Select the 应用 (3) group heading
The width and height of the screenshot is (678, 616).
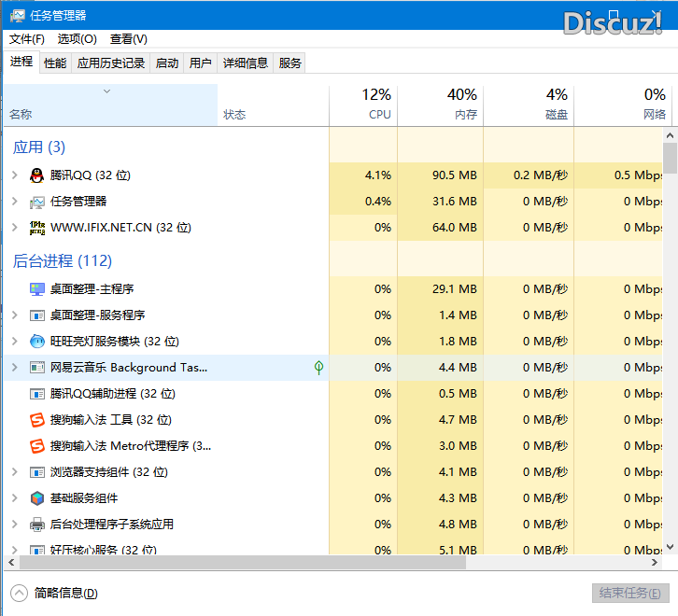pyautogui.click(x=39, y=147)
